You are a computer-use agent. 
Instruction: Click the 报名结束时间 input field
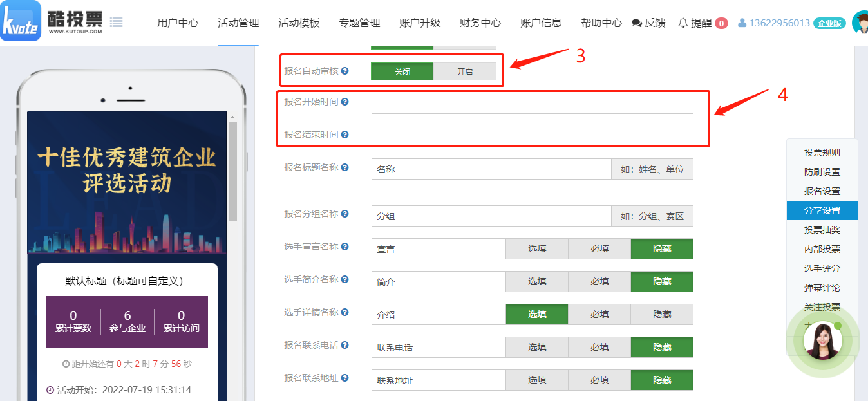coord(533,136)
